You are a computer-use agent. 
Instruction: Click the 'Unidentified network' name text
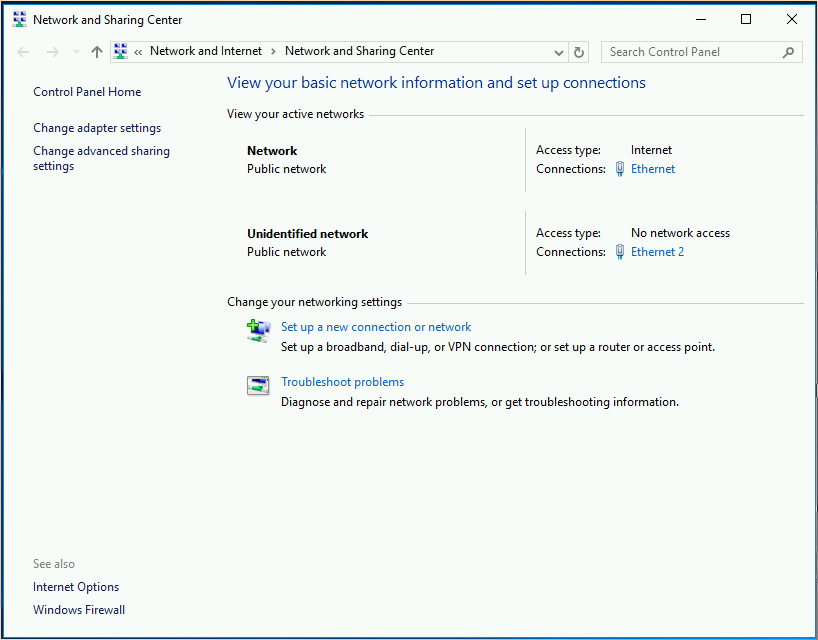pos(307,234)
